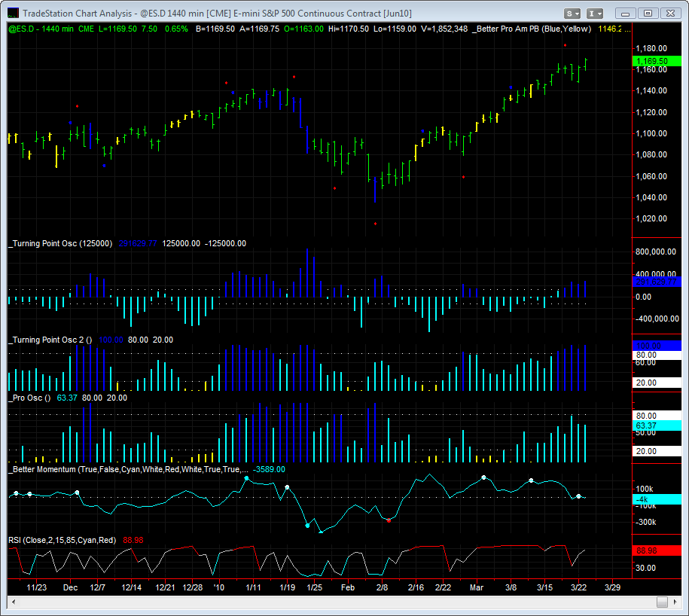Click the 1,100.00 price axis label

tap(651, 133)
